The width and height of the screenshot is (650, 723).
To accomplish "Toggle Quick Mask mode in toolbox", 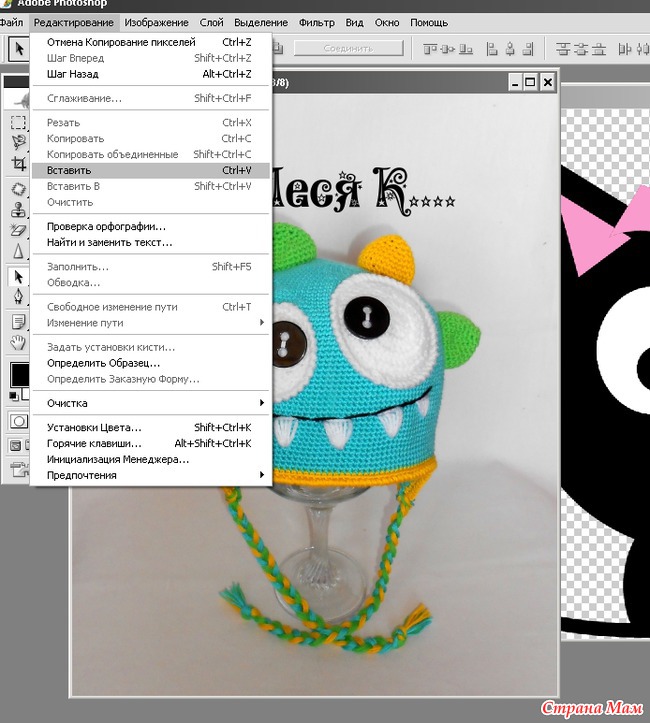I will (18, 421).
